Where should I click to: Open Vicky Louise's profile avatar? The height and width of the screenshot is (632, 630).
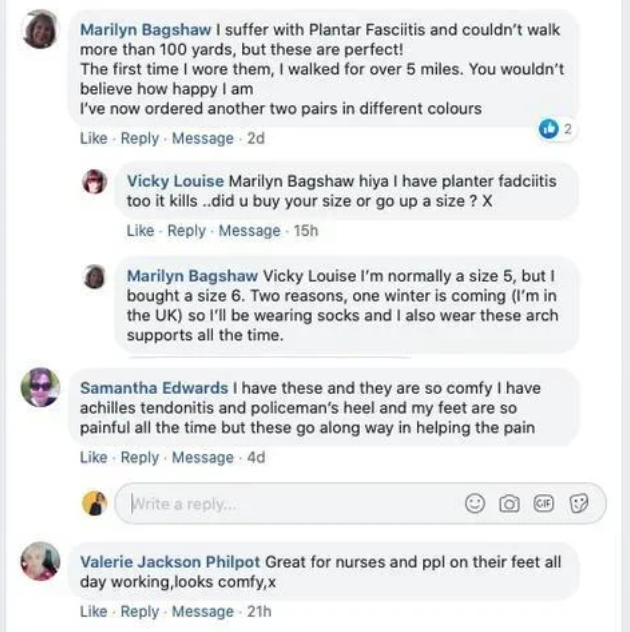tap(95, 182)
